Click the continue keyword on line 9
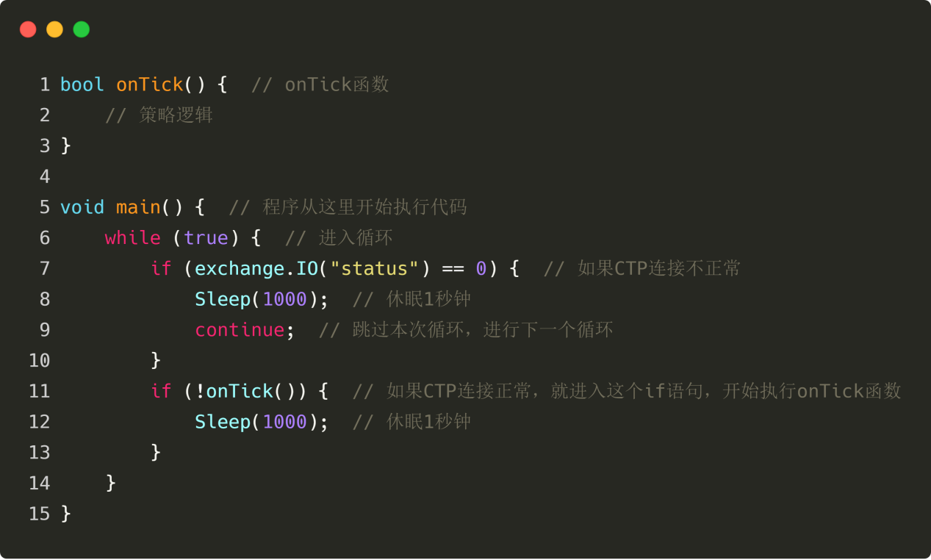The width and height of the screenshot is (931, 560). pyautogui.click(x=240, y=330)
